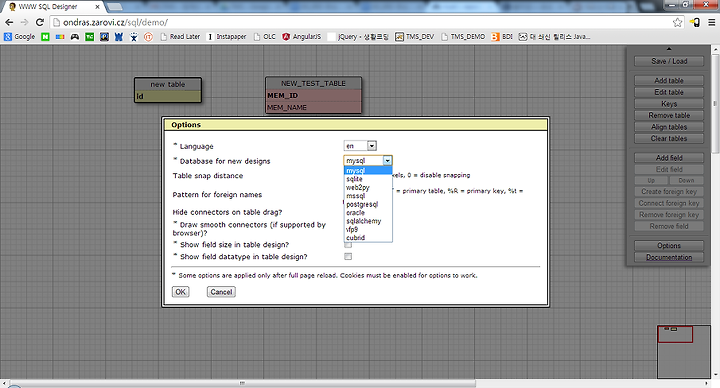The image size is (720, 388).
Task: Open the game controller bookmark icon
Action: 74,37
